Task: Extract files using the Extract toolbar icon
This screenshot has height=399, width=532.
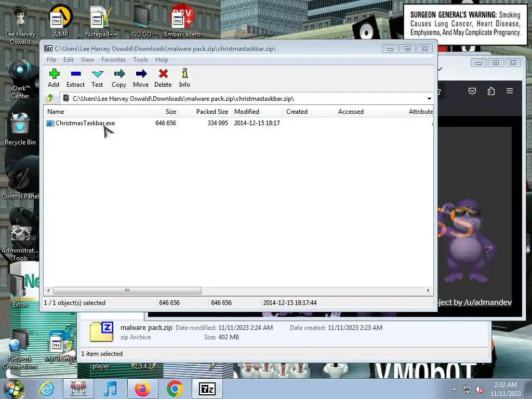Action: (75, 78)
